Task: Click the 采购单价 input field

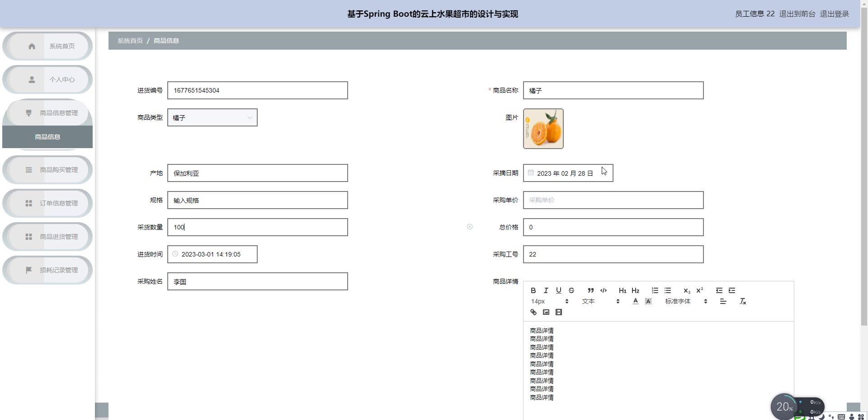Action: 613,200
